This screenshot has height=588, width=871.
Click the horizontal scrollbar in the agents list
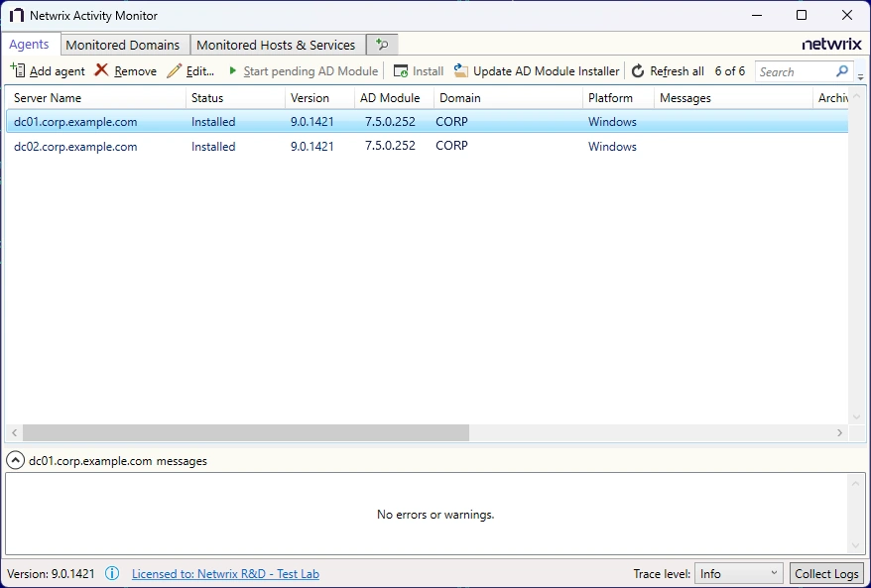245,433
